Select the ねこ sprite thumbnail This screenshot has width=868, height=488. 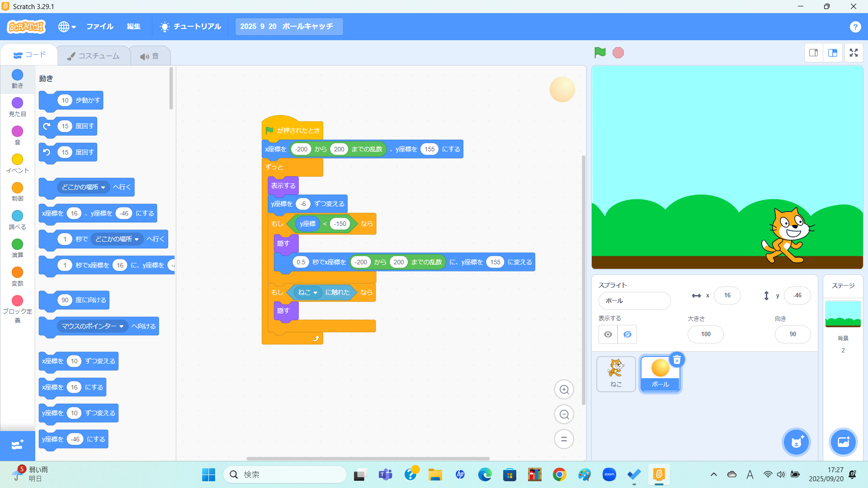616,373
